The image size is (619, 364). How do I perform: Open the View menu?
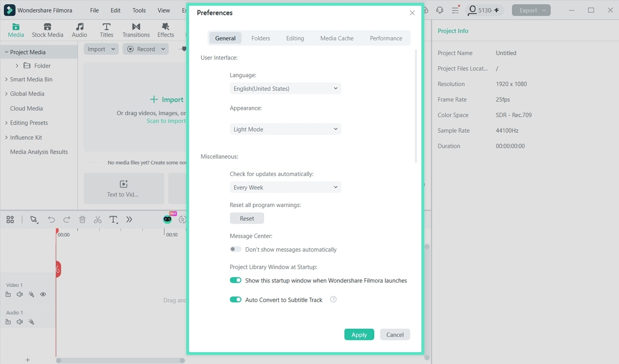point(164,10)
